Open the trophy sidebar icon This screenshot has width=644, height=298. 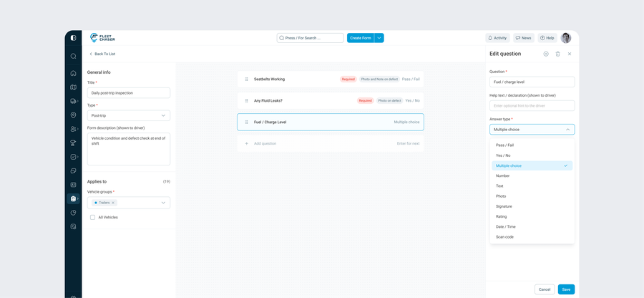[73, 143]
